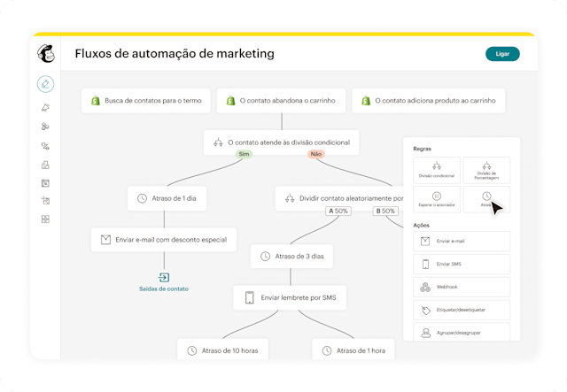The height and width of the screenshot is (392, 567).
Task: Select the 'Sim' branch label
Action: [244, 154]
